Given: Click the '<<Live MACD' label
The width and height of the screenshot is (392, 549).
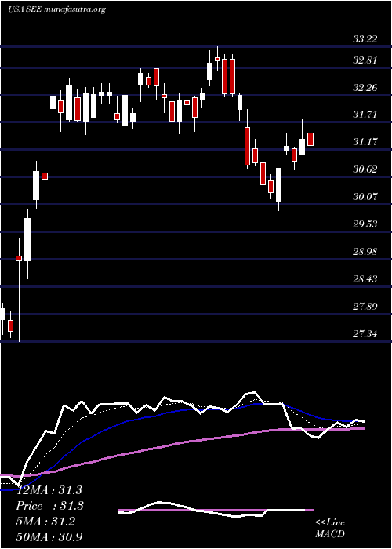Looking at the screenshot, I should pyautogui.click(x=330, y=529).
